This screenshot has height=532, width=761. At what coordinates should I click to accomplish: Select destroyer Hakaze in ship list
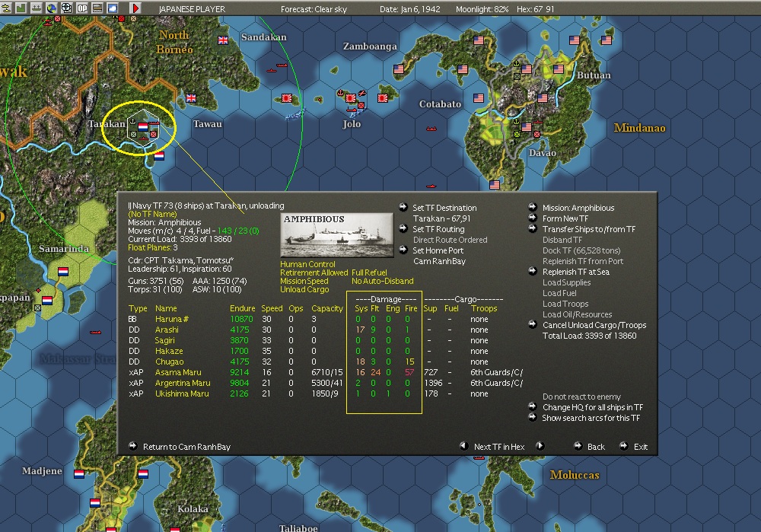tap(169, 351)
